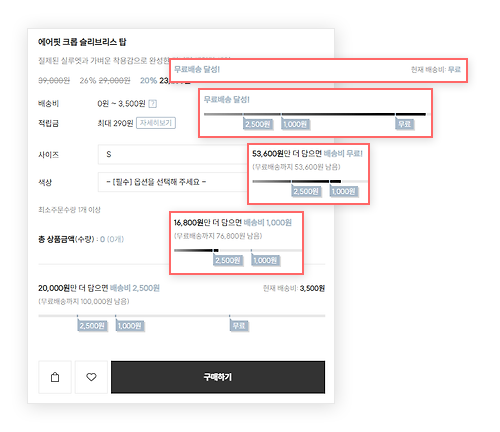Click the 현재 배송비 3,500원 label
The height and width of the screenshot is (432, 500).
(294, 288)
